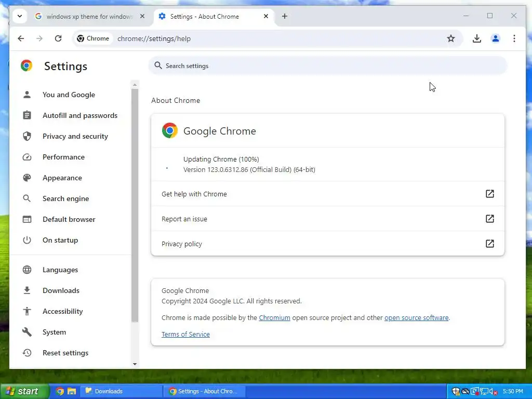Open the open source software link
The image size is (532, 399).
click(x=416, y=318)
